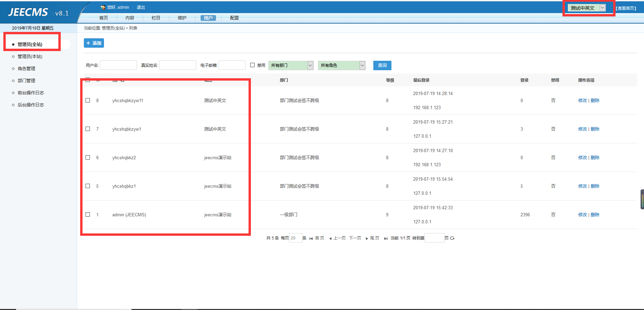The image size is (644, 310).
Task: Select the checkbox for user yhcshqbkz2
Action: pyautogui.click(x=88, y=158)
